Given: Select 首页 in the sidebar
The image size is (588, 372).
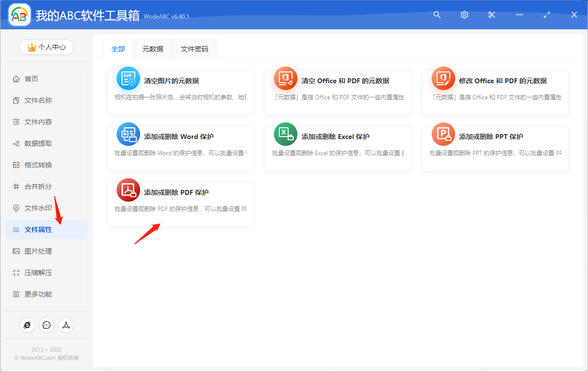Looking at the screenshot, I should 47,78.
